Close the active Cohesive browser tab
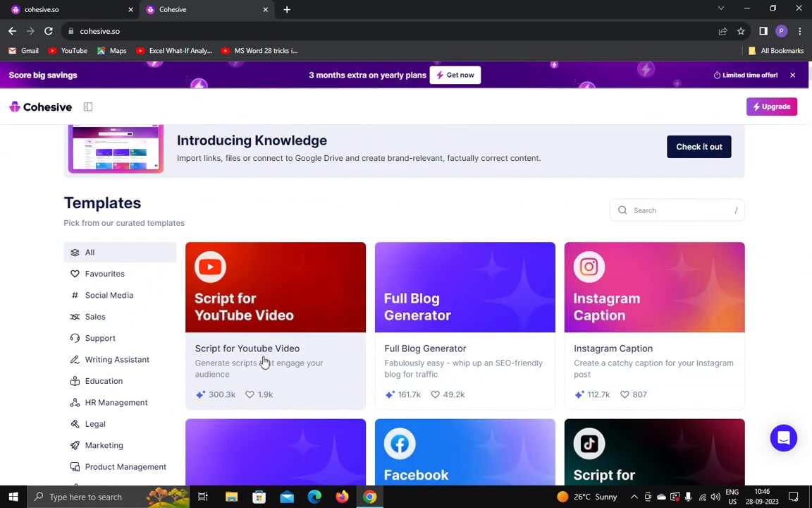 (x=266, y=9)
